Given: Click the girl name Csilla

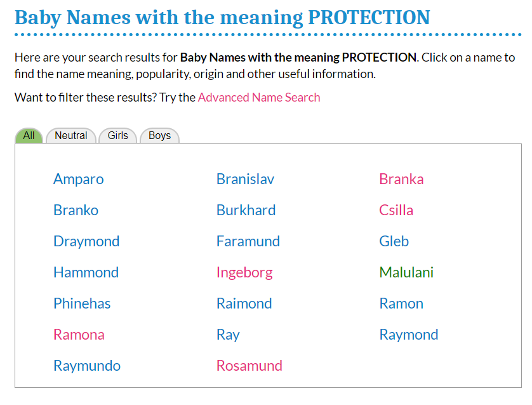Looking at the screenshot, I should coord(396,210).
